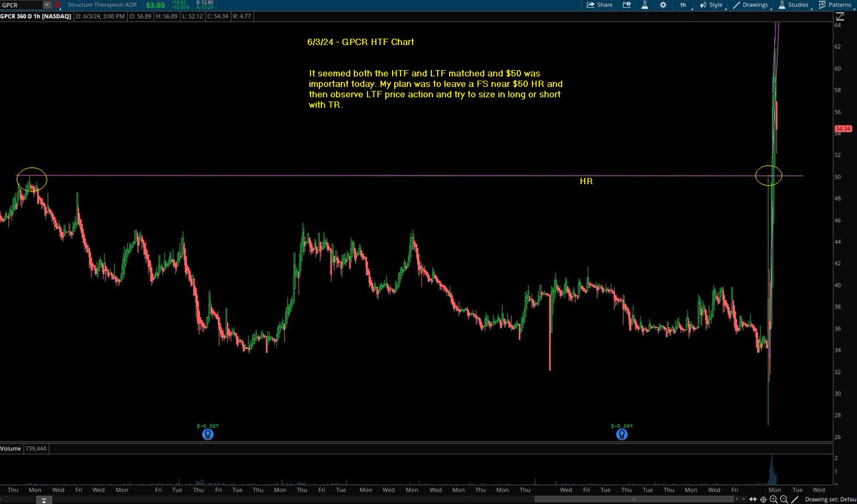Click the Structure Therapeuti ADR company name

pos(102,5)
